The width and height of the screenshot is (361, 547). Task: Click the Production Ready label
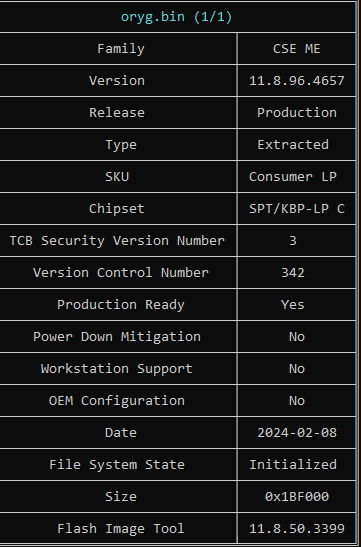[121, 305]
